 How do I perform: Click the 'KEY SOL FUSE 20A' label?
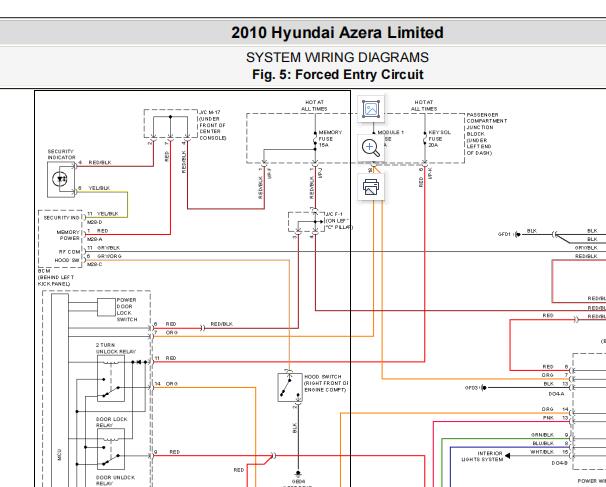[x=440, y=138]
